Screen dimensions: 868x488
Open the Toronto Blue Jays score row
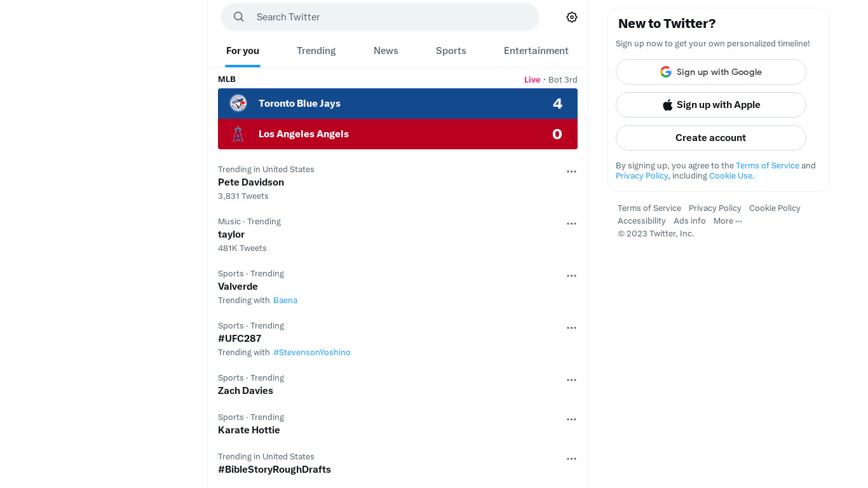click(x=398, y=104)
